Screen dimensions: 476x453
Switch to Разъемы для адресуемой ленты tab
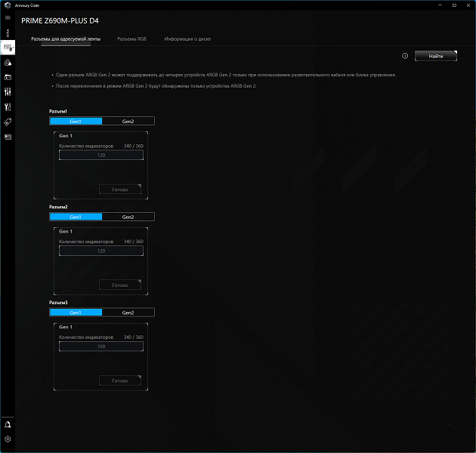point(66,39)
